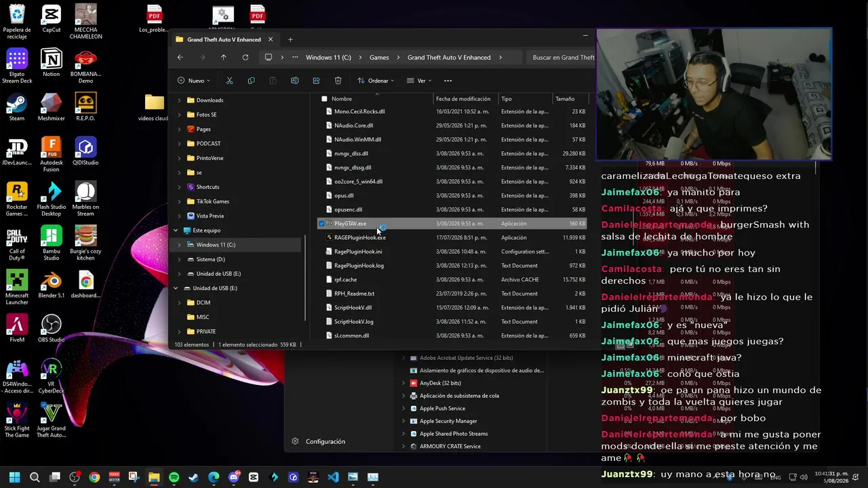
Task: Expand the AnyDesk (32 bits) process row
Action: (x=403, y=383)
